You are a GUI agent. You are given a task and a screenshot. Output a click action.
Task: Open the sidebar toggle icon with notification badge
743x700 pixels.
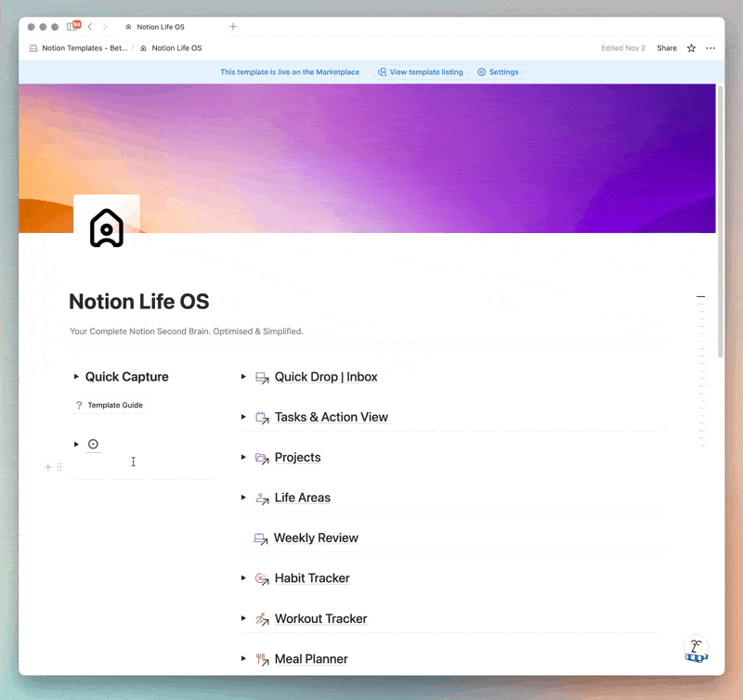[x=73, y=26]
